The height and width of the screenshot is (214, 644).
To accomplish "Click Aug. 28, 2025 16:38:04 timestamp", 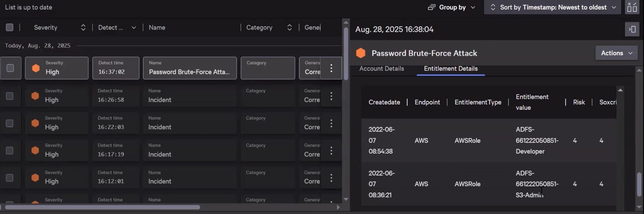I will (x=394, y=30).
